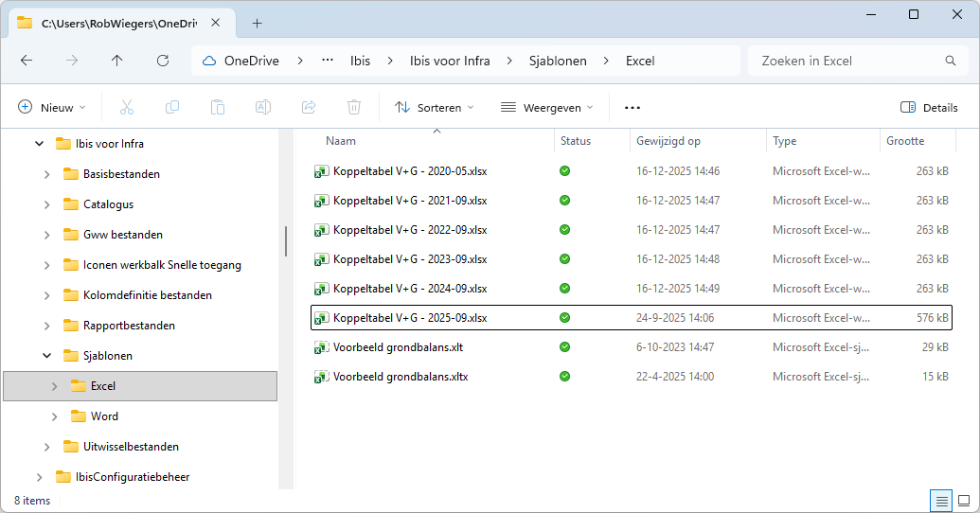Image resolution: width=980 pixels, height=513 pixels.
Task: Expand the Rapportbestanden folder node
Action: tap(47, 326)
